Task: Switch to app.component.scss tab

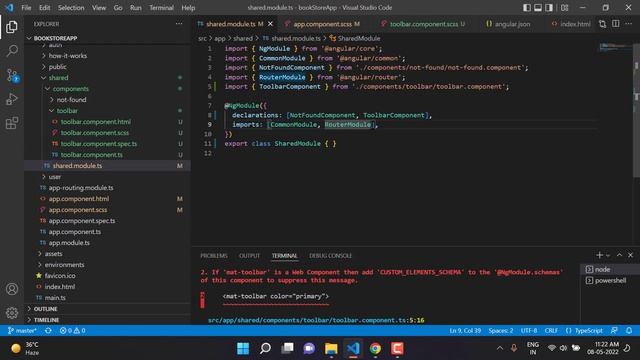Action: [x=322, y=24]
